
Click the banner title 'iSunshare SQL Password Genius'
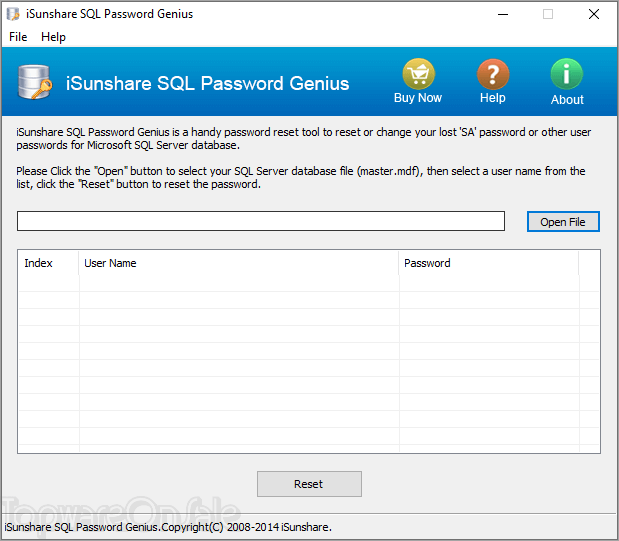tap(207, 83)
